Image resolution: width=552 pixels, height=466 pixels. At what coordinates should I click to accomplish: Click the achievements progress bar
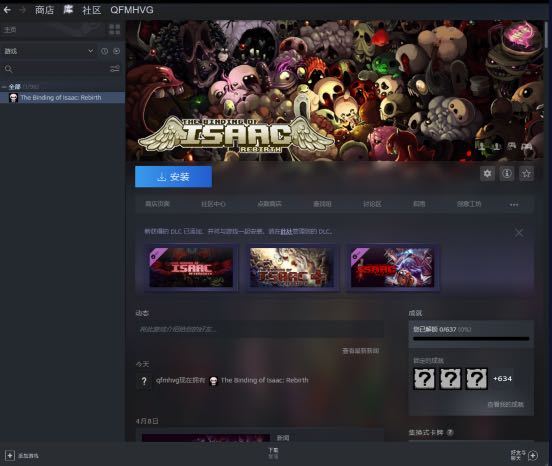[x=471, y=339]
